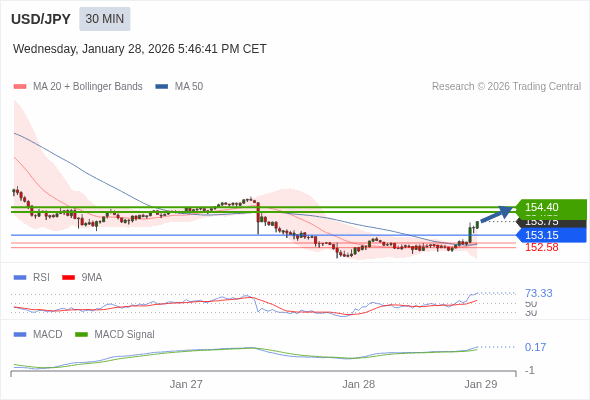
Task: Click the 153.15 blue pivot tag
Action: tap(551, 235)
